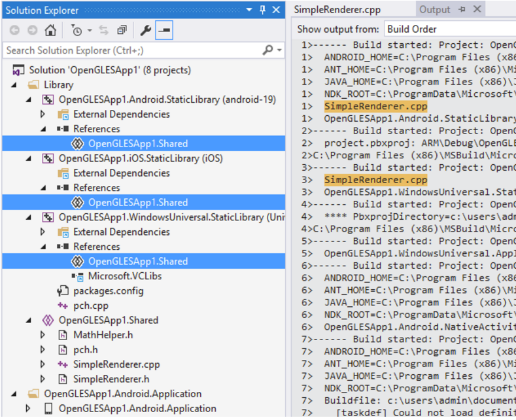Open Solution Explorer window options dropdown

click(x=250, y=10)
